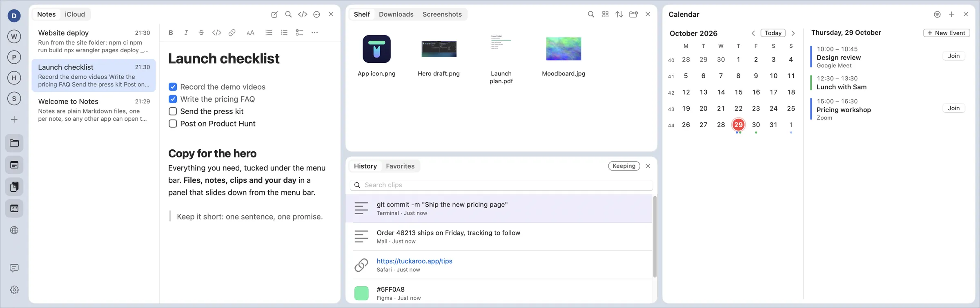Toggle the Markdown source view in the Notes header
Viewport: 980px width, 308px height.
coord(303,14)
